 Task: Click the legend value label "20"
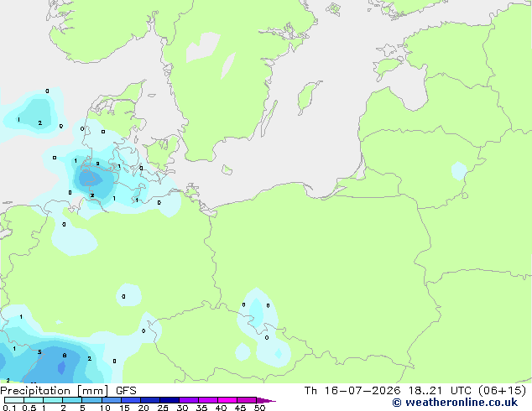pos(143,408)
